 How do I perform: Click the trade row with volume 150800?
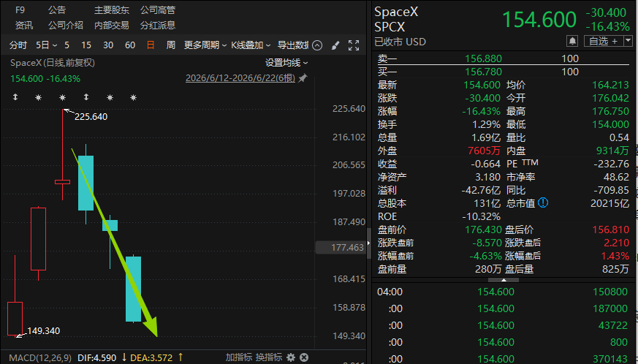(503, 292)
